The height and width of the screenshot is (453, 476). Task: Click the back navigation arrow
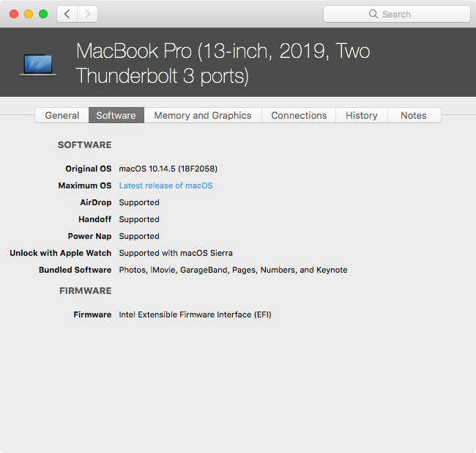(x=67, y=14)
